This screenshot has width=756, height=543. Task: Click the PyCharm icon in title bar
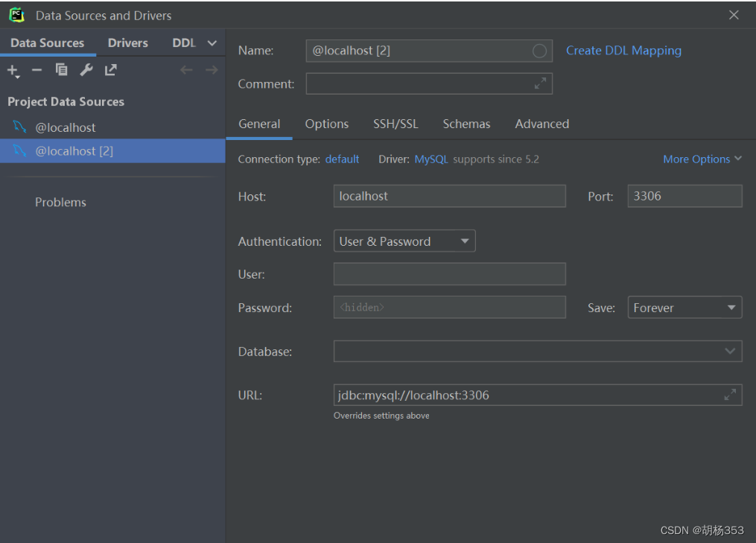17,15
